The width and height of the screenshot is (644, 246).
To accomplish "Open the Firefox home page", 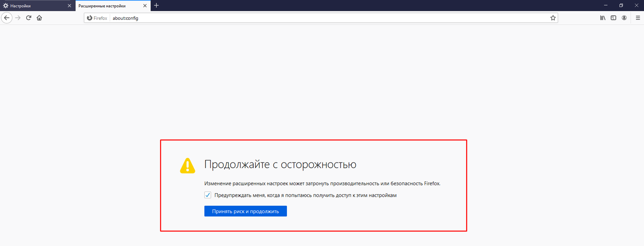I will pos(39,18).
